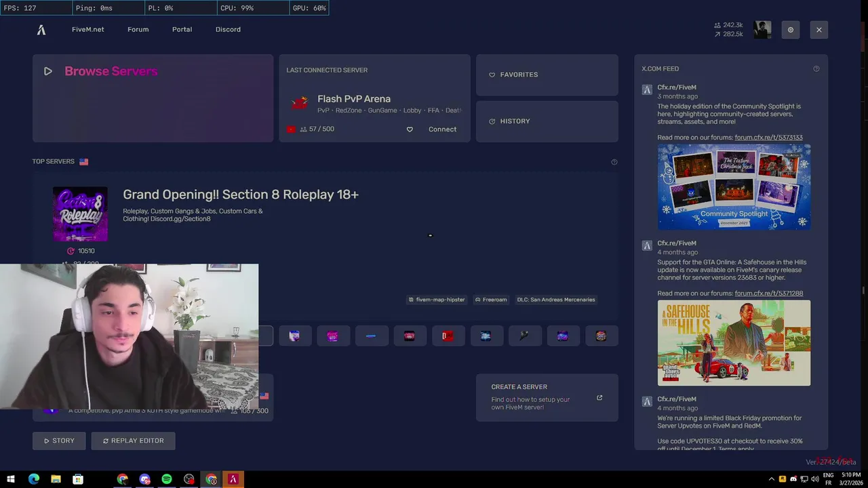
Task: Open the Discord menu item
Action: coord(228,30)
